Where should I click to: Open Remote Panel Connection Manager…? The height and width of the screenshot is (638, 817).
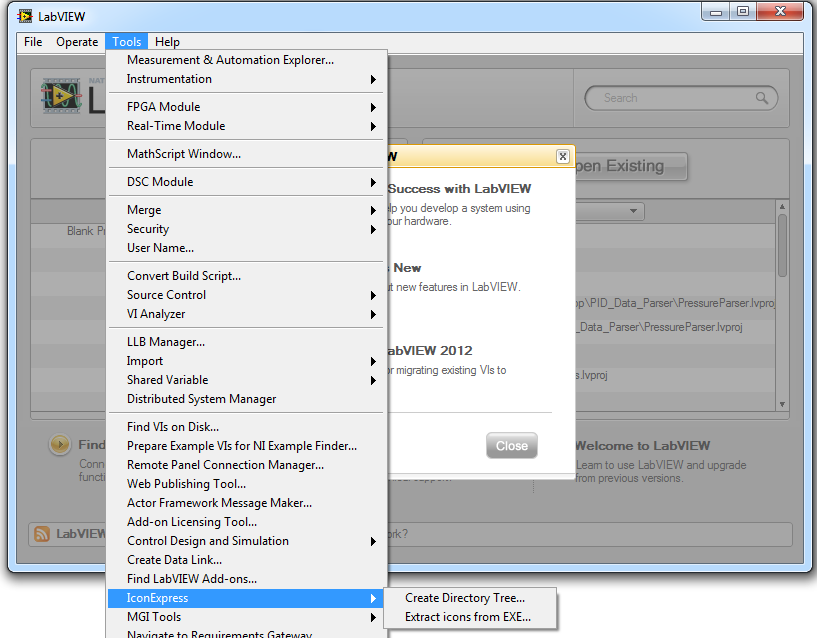click(246, 465)
